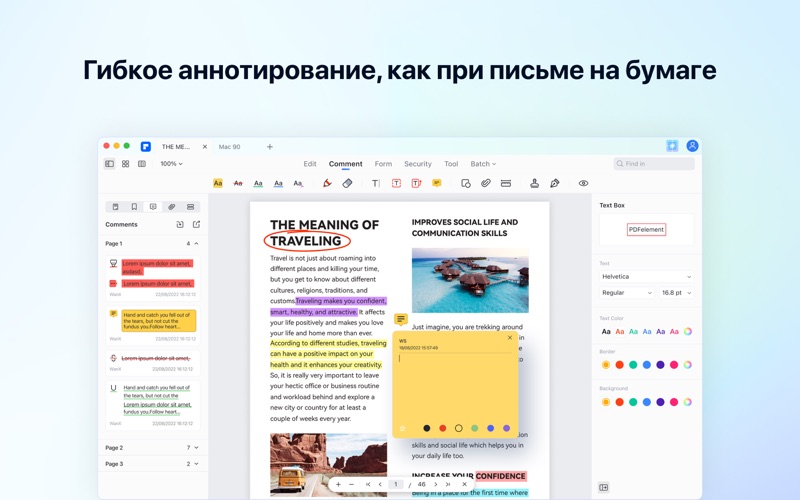Screen dimensions: 800x500
Task: Click the blue AI assistant icon
Action: 672,146
